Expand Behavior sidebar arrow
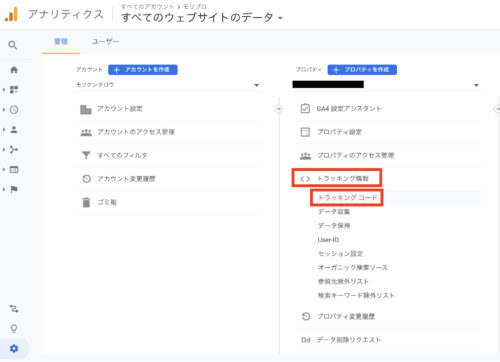 [x=4, y=170]
